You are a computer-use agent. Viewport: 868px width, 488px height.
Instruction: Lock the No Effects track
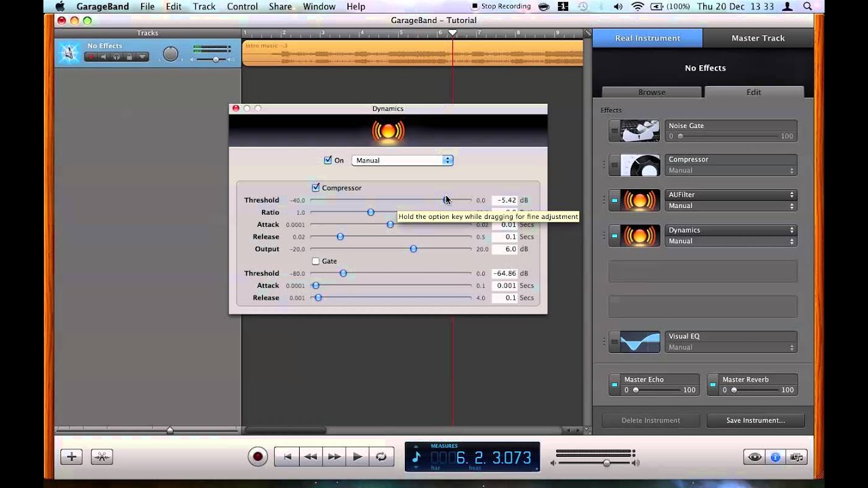point(130,57)
